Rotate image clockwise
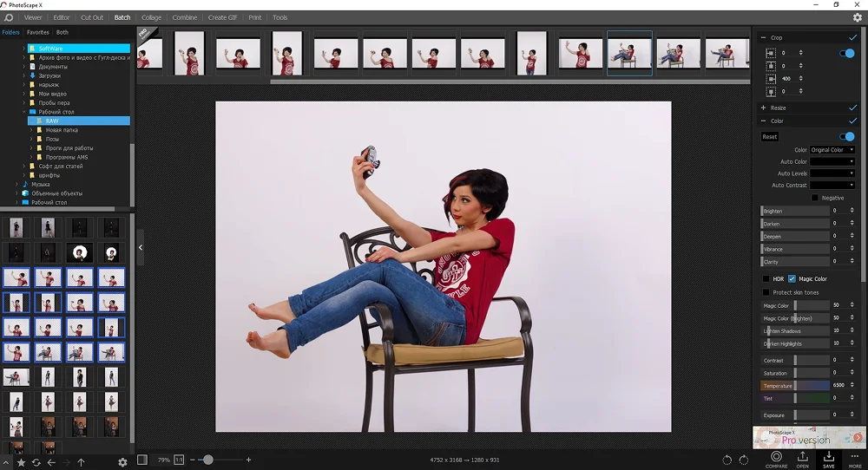 point(744,460)
